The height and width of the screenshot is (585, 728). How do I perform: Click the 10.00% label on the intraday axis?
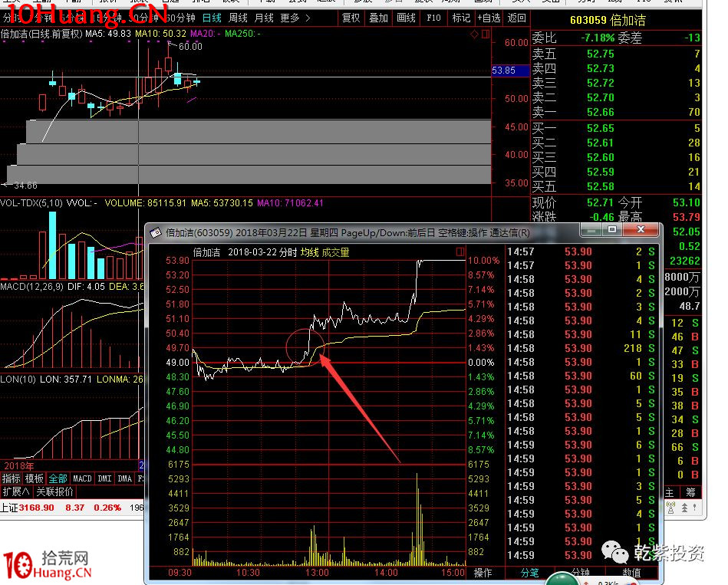coord(483,261)
